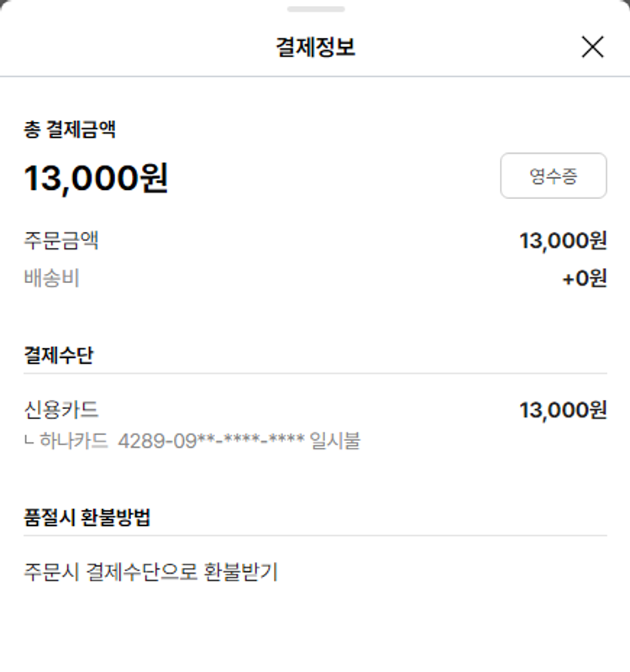Click the ㄴ sub-item marker before 하나카드
The height and width of the screenshot is (672, 630).
pyautogui.click(x=30, y=441)
